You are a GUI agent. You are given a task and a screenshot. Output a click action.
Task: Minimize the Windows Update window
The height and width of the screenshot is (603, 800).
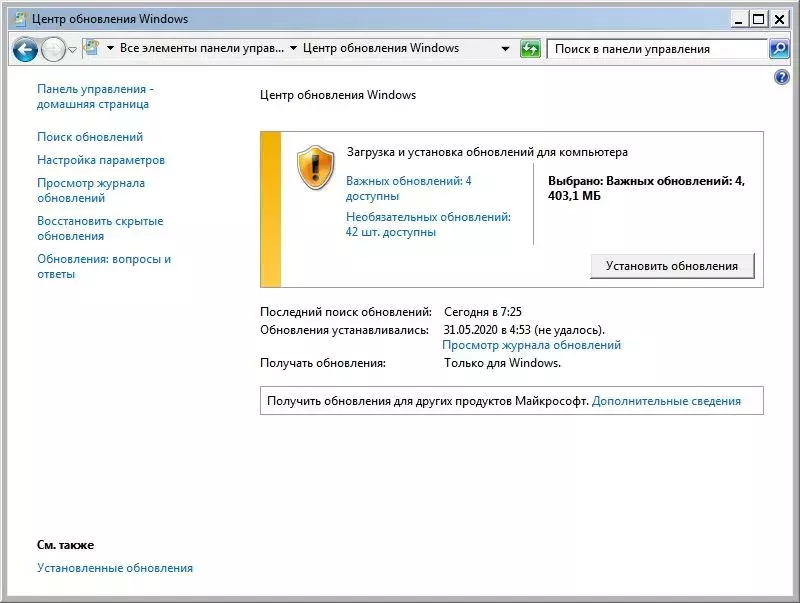739,19
